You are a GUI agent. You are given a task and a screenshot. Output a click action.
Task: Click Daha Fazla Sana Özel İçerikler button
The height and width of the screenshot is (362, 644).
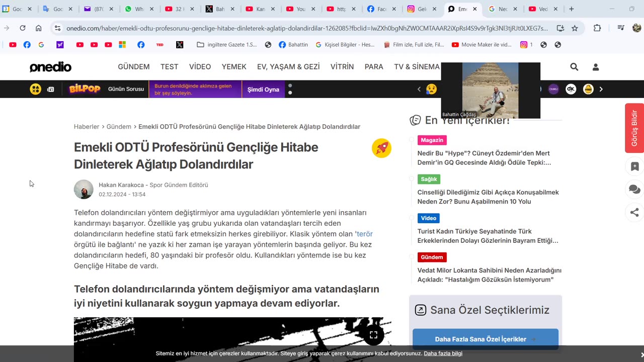[486, 339]
